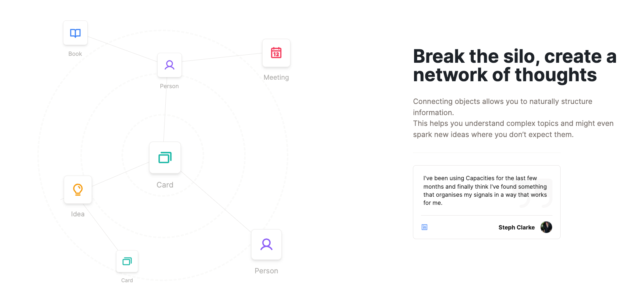Select the small Card icon linked to Idea

tap(127, 261)
